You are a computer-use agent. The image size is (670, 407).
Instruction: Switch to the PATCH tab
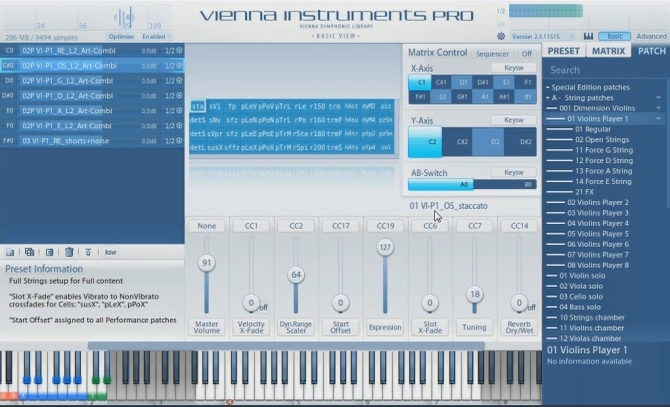tap(651, 51)
